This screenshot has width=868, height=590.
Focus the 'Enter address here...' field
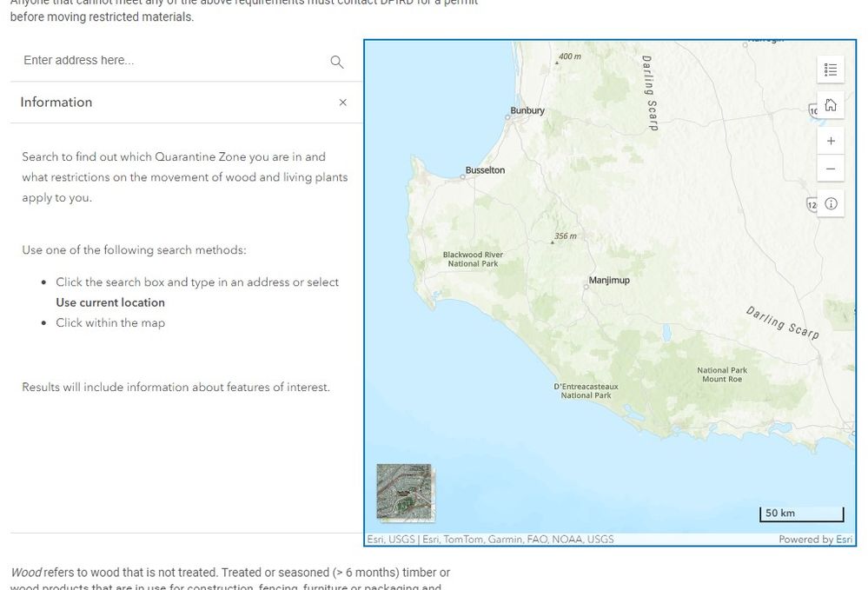pos(173,60)
